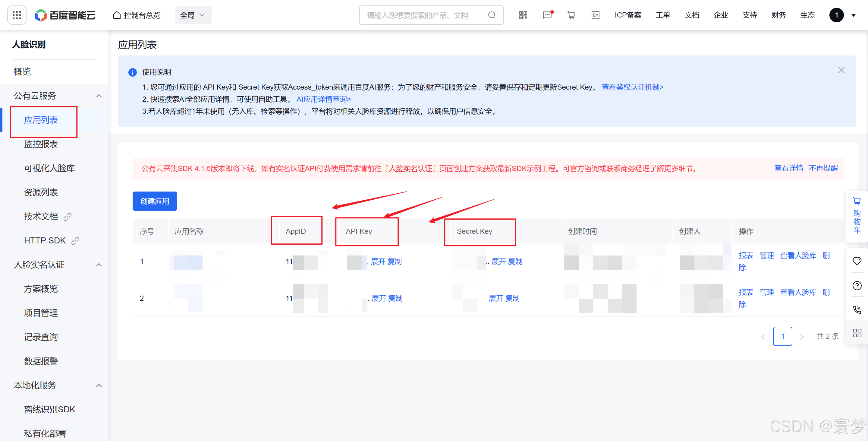Click the phone contact icon on right sidebar
The image size is (868, 441).
tap(857, 309)
